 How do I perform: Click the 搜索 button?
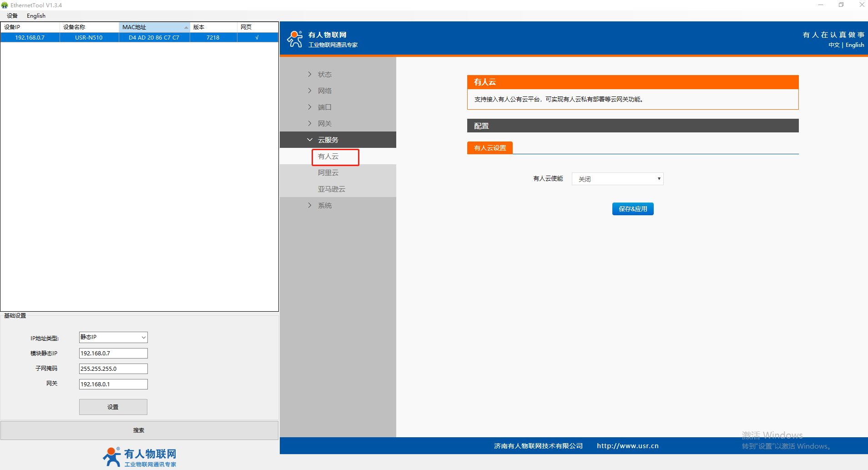139,430
